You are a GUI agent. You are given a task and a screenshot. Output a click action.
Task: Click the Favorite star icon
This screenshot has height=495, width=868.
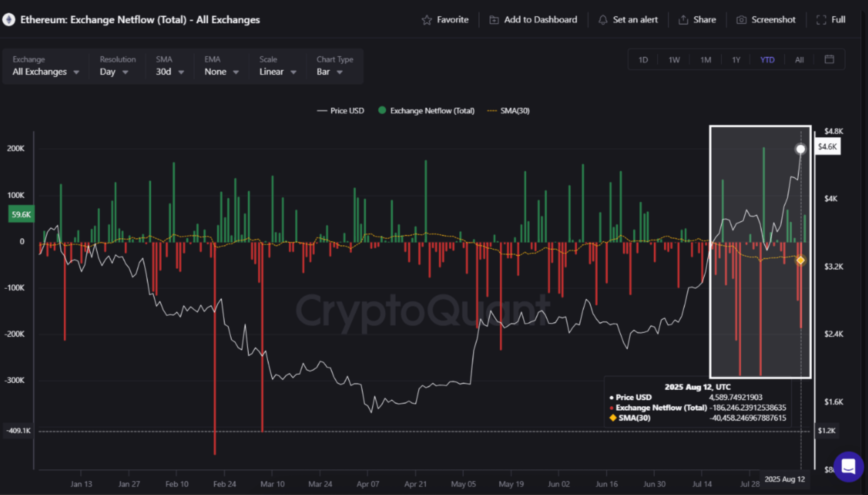(427, 20)
